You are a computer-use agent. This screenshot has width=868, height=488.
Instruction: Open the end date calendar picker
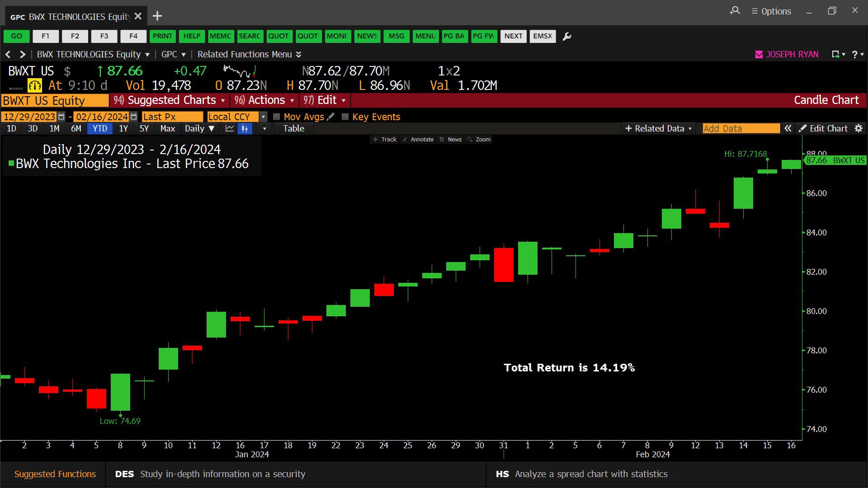pyautogui.click(x=133, y=117)
